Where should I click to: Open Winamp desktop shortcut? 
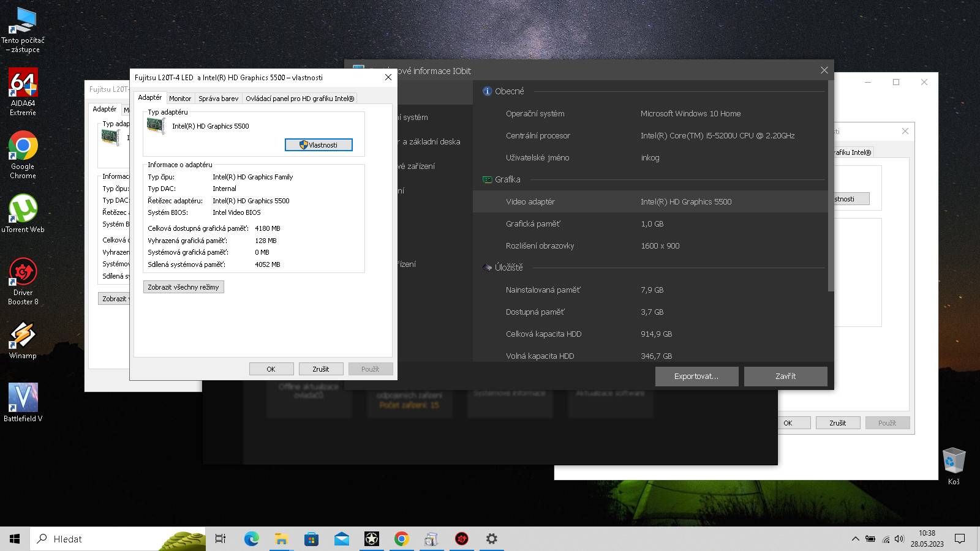[x=23, y=340]
